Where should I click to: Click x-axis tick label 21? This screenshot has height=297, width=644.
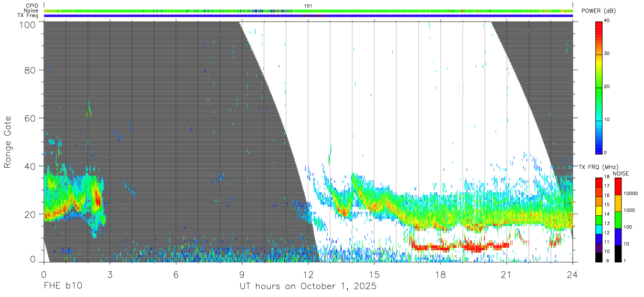pos(506,274)
